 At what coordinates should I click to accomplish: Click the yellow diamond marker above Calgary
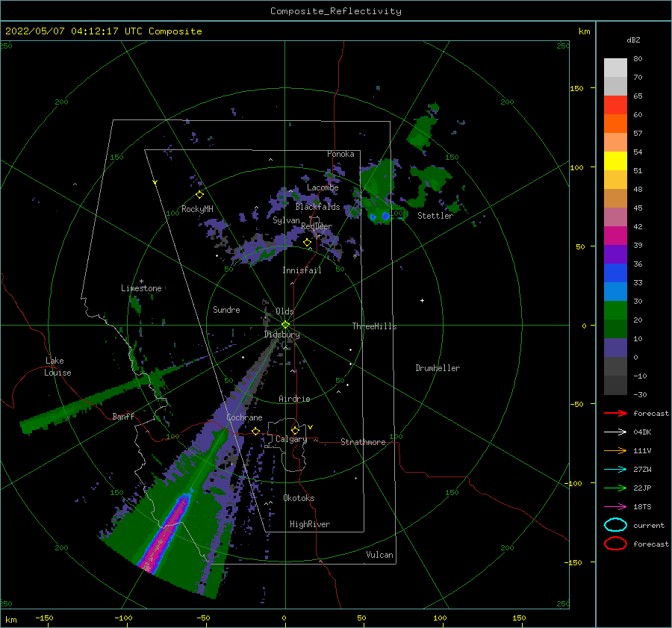295,430
